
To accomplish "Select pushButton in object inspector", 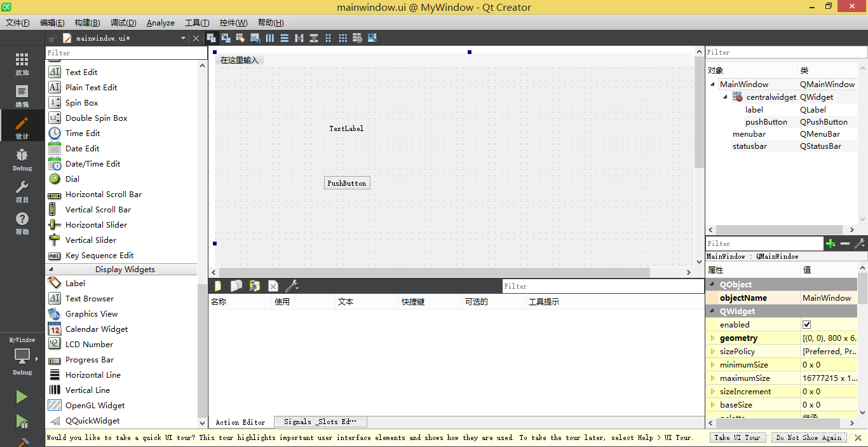I will (766, 122).
